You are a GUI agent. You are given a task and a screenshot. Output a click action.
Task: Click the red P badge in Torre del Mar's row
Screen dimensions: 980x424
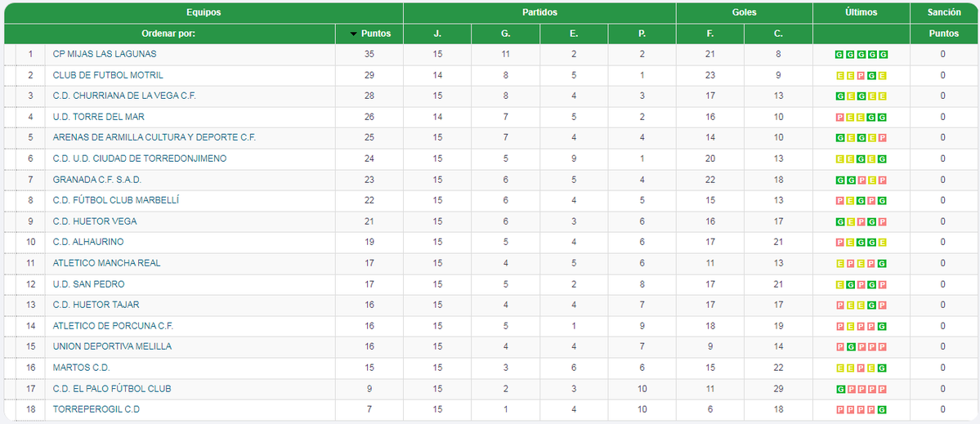click(x=839, y=117)
